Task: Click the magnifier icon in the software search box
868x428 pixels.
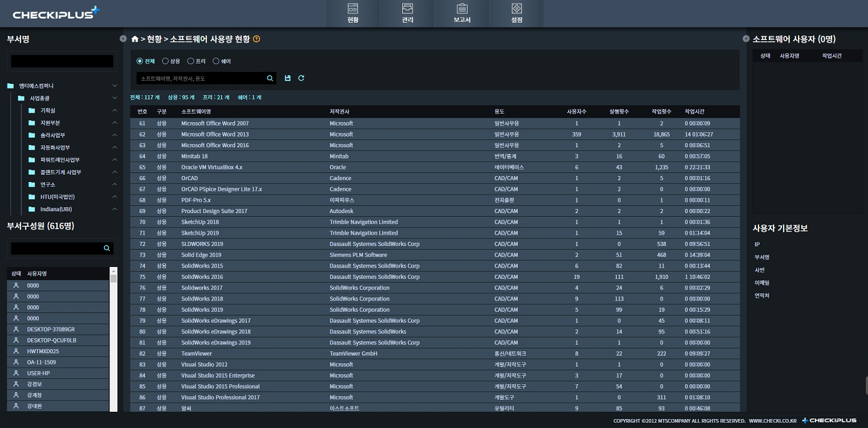Action: pyautogui.click(x=270, y=78)
